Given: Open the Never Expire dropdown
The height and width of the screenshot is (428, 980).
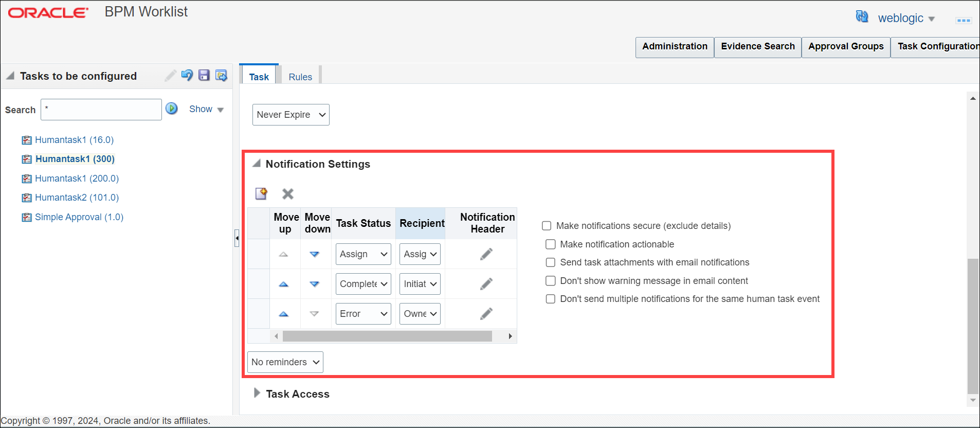Looking at the screenshot, I should coord(291,115).
